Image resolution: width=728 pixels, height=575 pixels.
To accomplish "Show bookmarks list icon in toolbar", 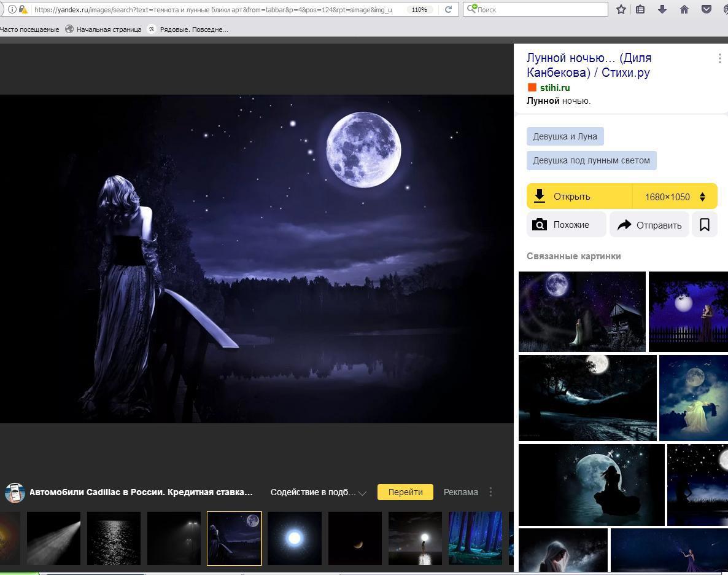I will click(x=640, y=9).
